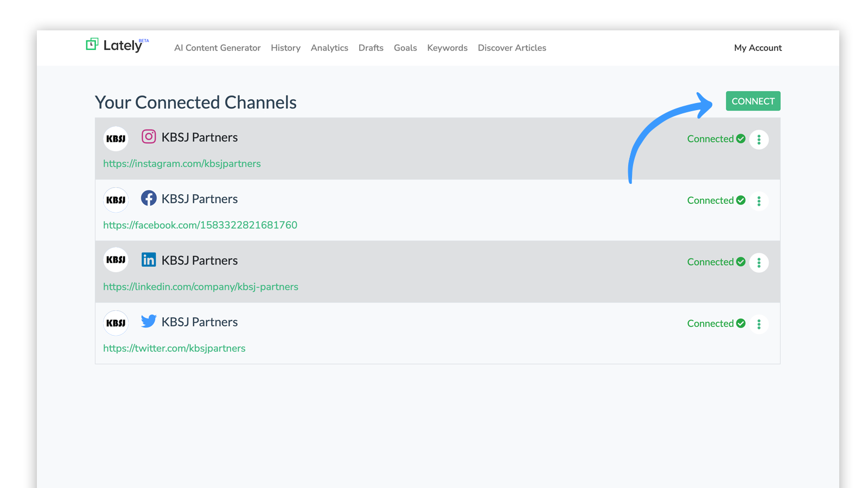Click the Facebook icon for KBSJ Partners
The image size is (868, 488).
point(149,198)
